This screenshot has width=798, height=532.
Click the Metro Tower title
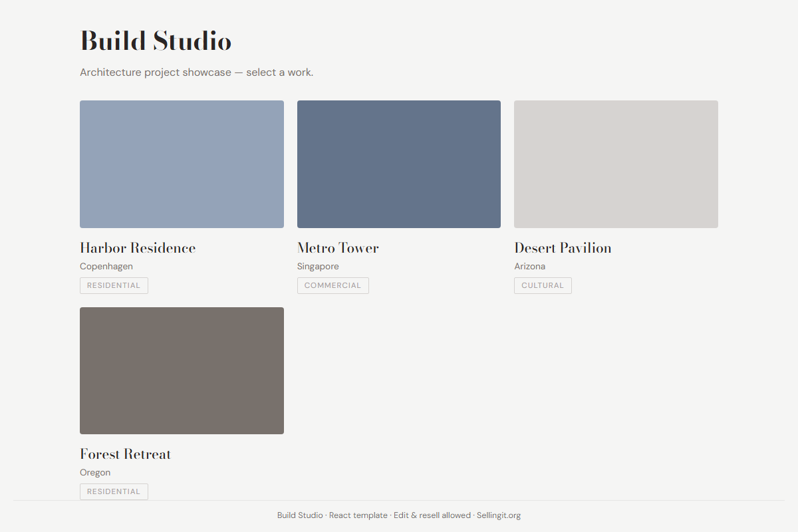coord(338,248)
